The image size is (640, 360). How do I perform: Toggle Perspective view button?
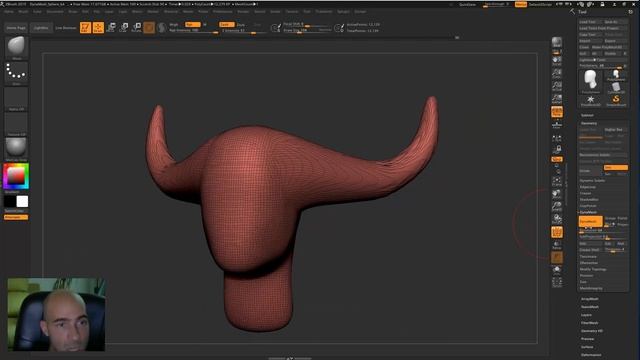coord(557,111)
